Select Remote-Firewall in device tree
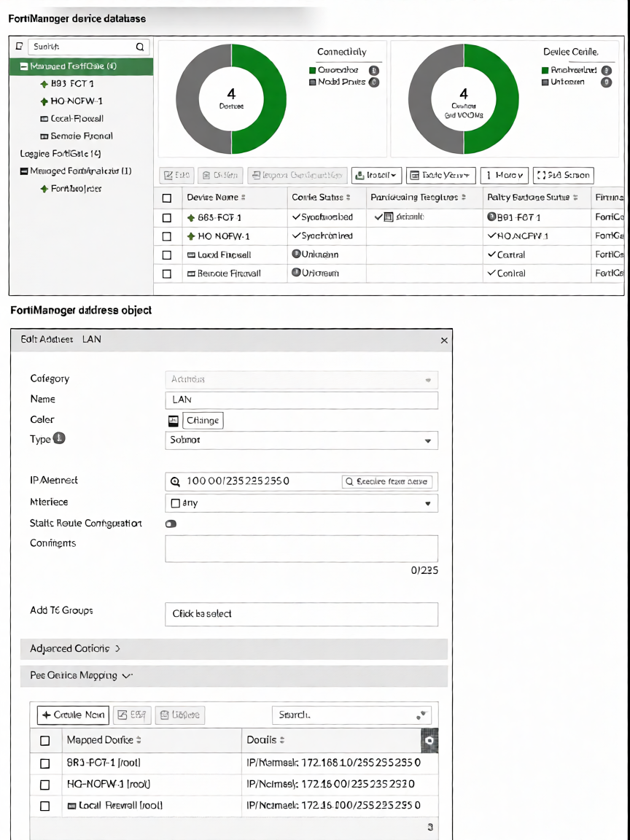 (x=76, y=136)
